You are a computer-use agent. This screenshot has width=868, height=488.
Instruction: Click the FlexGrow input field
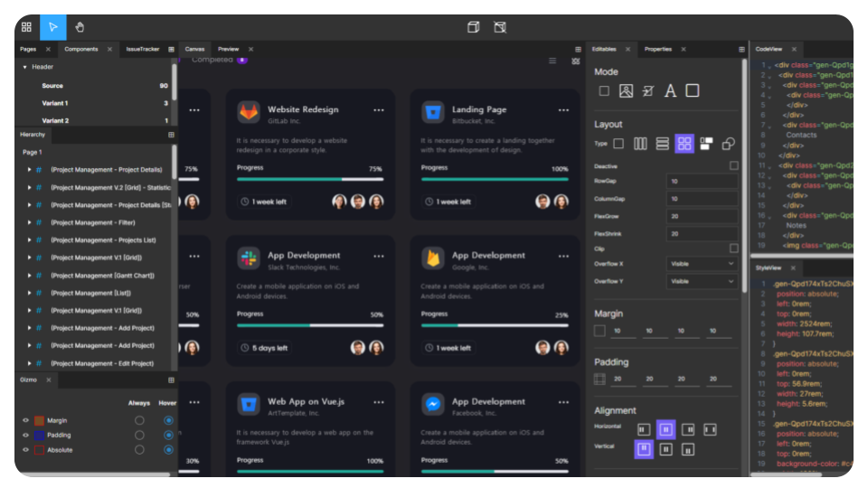coord(702,216)
